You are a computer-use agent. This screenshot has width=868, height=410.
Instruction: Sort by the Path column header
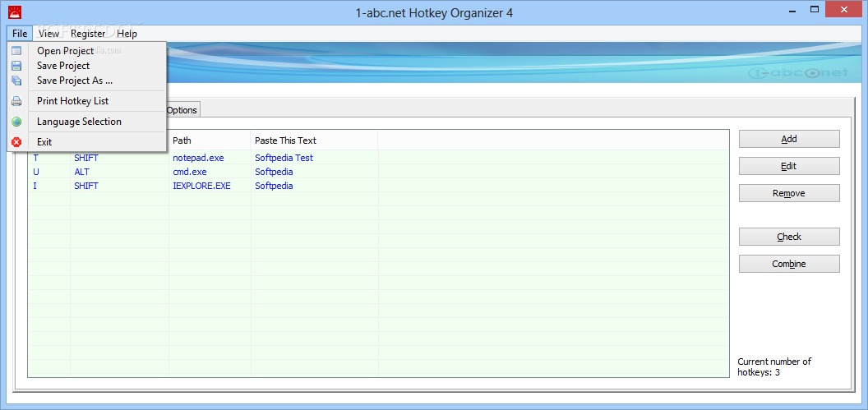pos(210,141)
